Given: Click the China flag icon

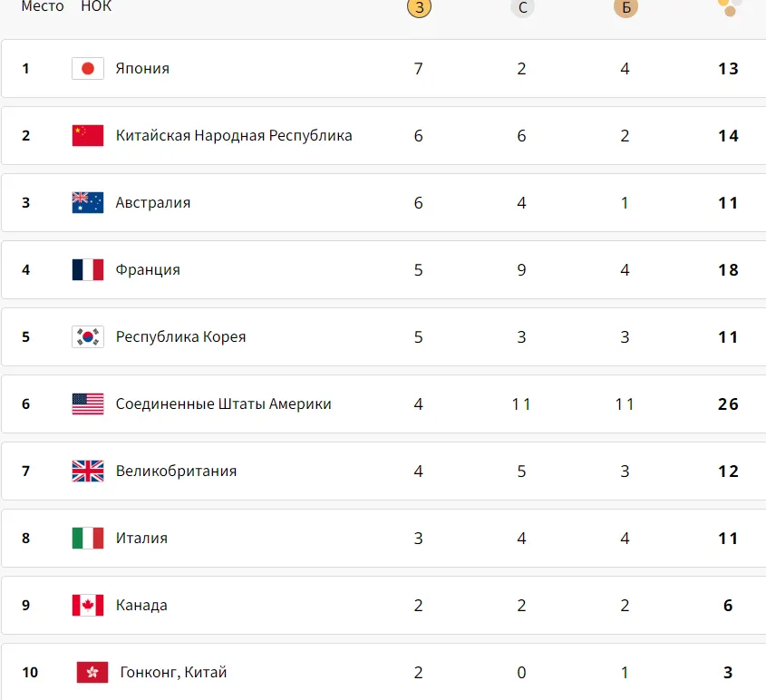Looking at the screenshot, I should (88, 135).
